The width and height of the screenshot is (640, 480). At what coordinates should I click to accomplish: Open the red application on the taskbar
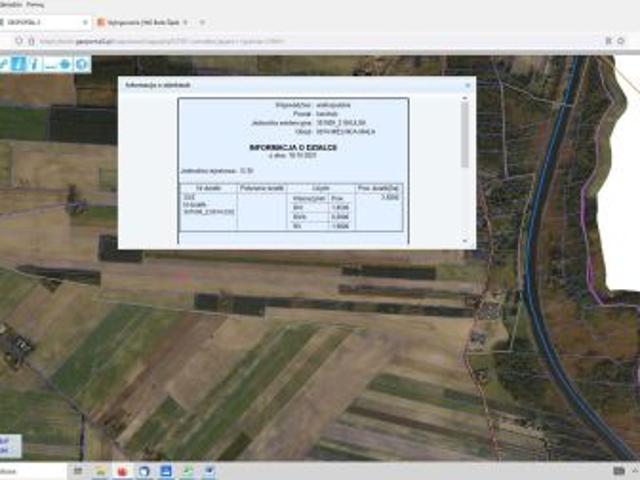click(x=122, y=471)
